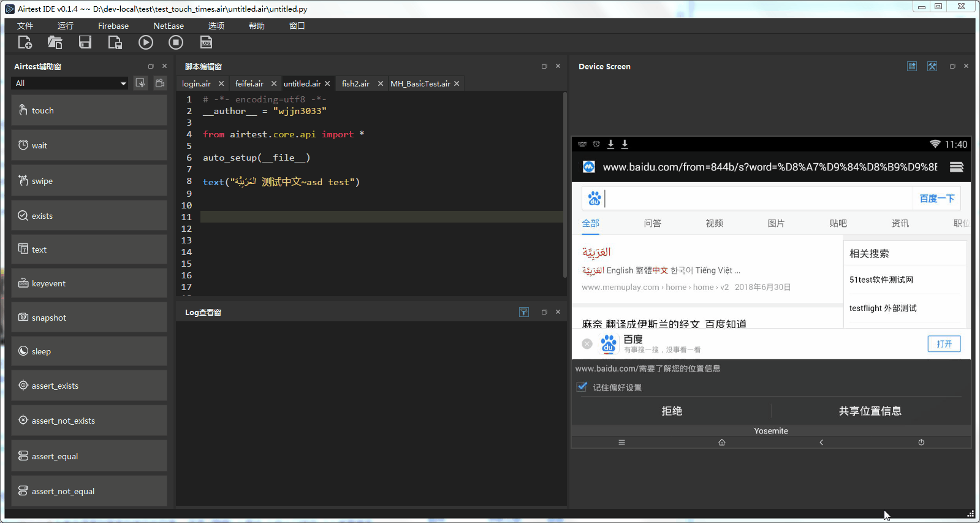The width and height of the screenshot is (980, 523).
Task: Open the Firebase menu
Action: 113,26
